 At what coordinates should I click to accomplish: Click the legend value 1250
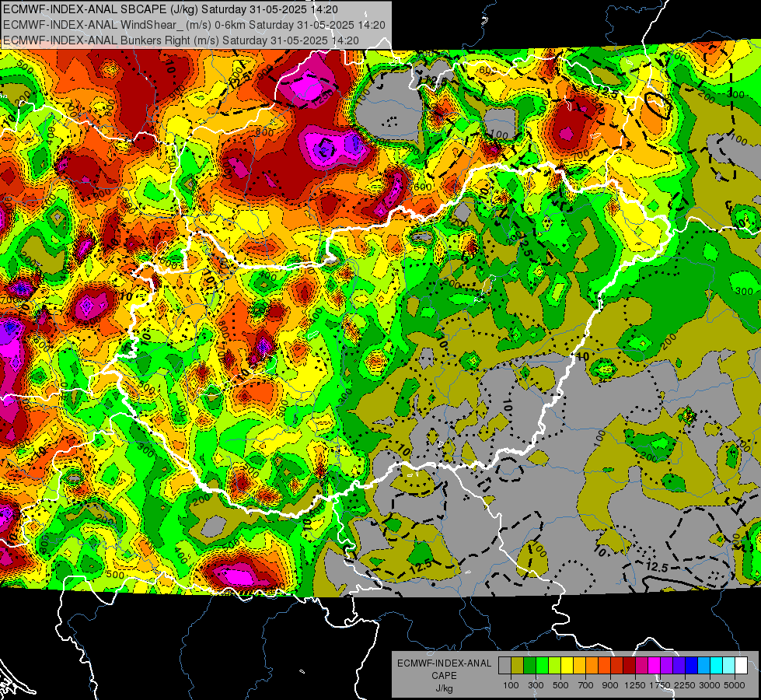(x=635, y=685)
